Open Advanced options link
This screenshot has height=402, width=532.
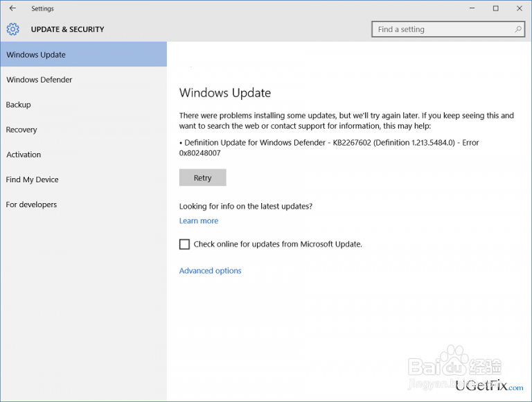tap(210, 270)
